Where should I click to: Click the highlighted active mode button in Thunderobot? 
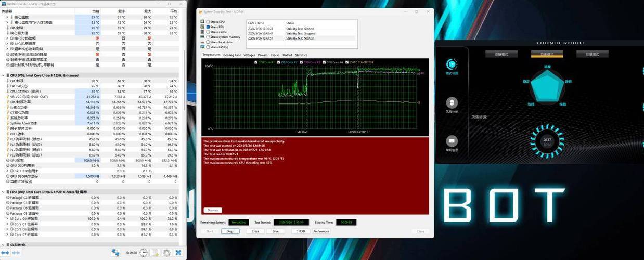(547, 54)
